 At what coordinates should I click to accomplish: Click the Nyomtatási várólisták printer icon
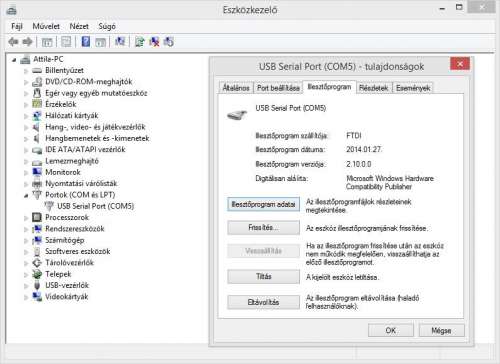[x=37, y=184]
